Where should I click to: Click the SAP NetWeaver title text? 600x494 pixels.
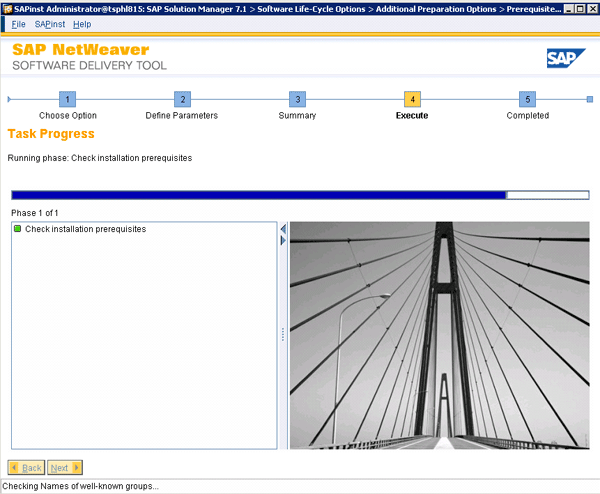pos(81,50)
